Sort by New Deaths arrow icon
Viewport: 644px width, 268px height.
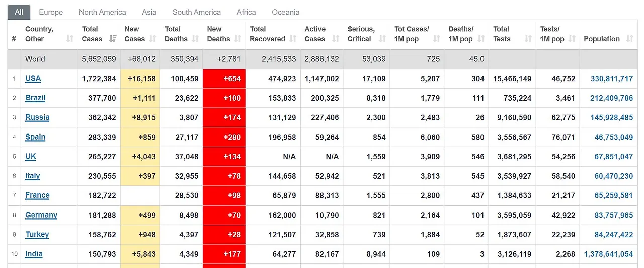pyautogui.click(x=238, y=39)
